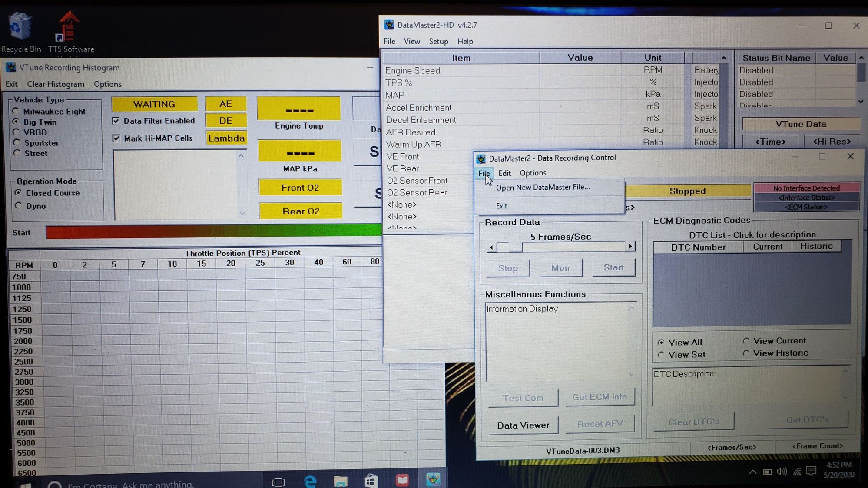Open TTS Software desktop shortcut
This screenshot has height=488, width=868.
click(x=69, y=27)
